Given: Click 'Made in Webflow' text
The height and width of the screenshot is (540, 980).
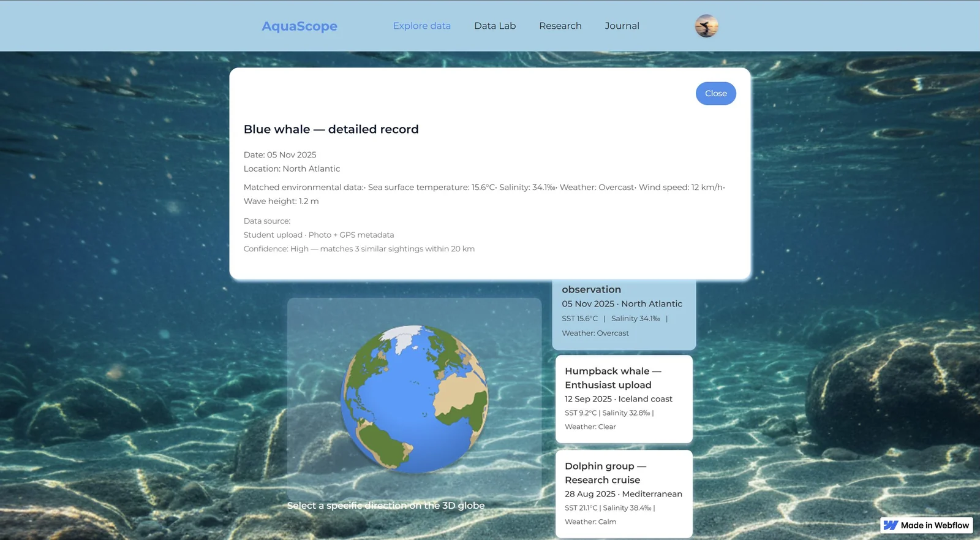Looking at the screenshot, I should pyautogui.click(x=935, y=525).
